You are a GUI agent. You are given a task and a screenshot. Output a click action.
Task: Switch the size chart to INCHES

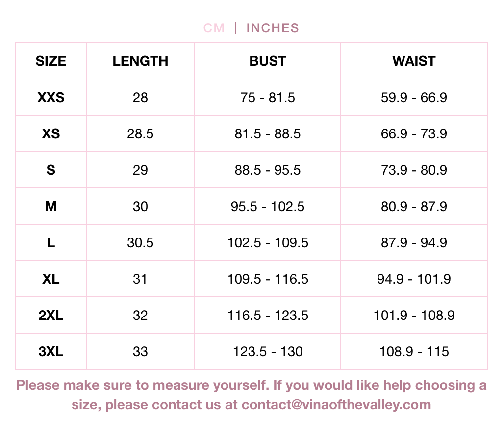(273, 28)
